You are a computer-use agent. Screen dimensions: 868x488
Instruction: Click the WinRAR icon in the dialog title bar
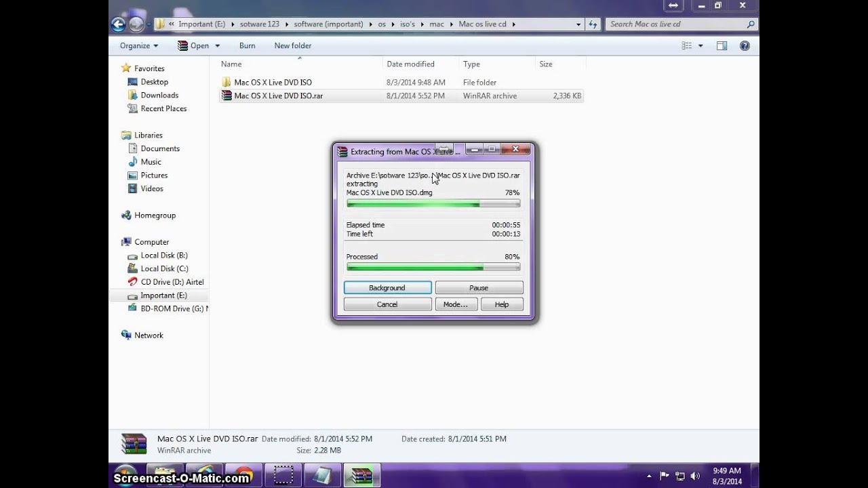(342, 152)
